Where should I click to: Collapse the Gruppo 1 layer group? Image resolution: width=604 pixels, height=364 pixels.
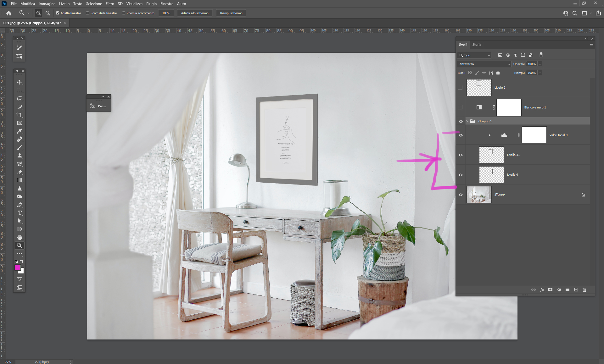(468, 121)
